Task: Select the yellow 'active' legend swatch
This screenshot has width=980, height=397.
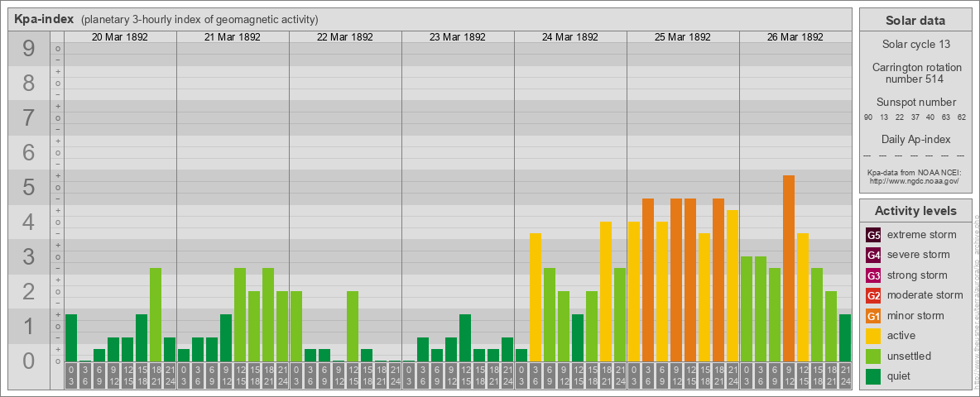Action: point(873,336)
